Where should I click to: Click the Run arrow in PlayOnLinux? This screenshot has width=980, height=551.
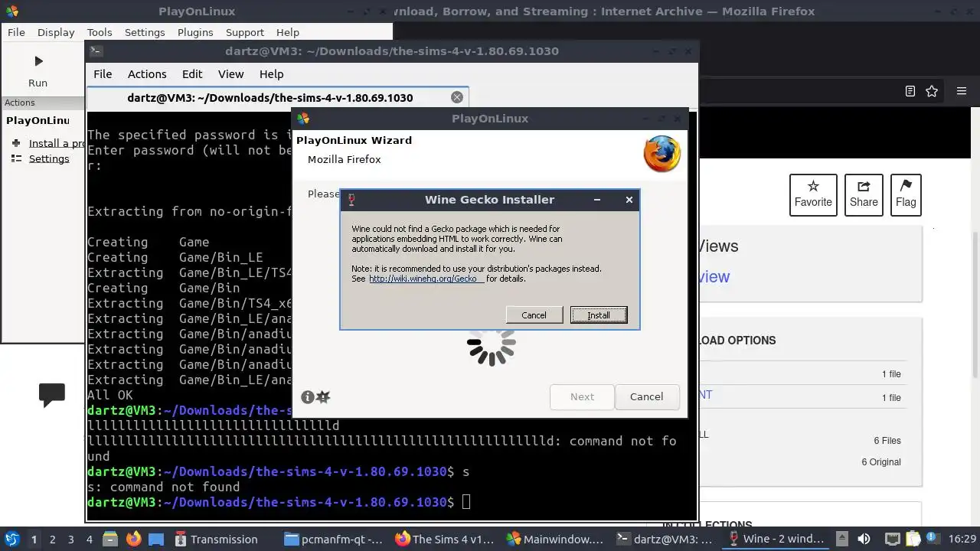(x=38, y=61)
